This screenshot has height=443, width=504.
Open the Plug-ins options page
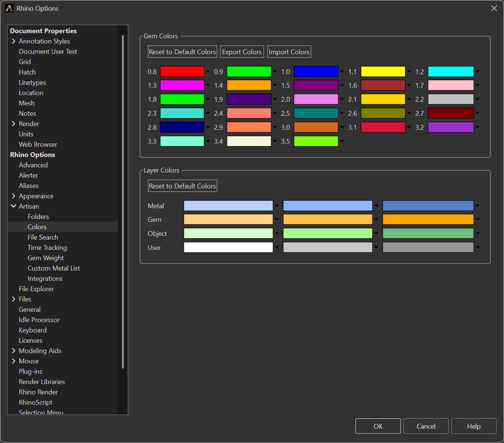tap(31, 371)
